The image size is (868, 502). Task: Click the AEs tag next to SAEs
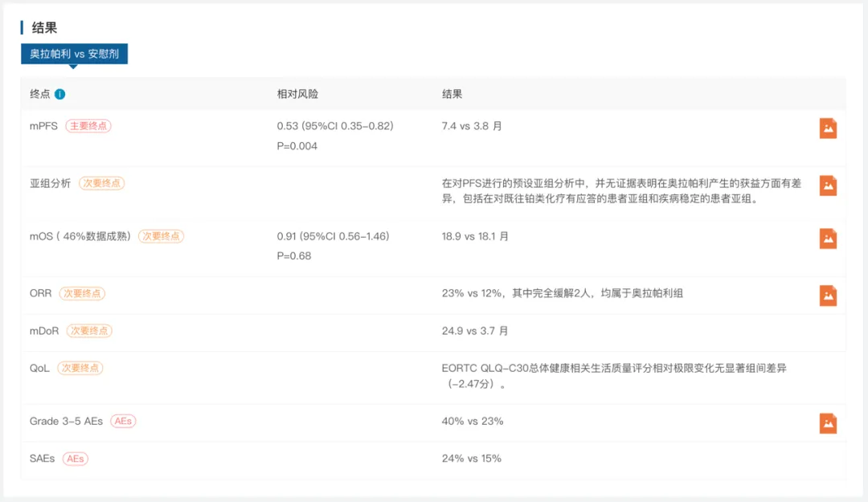point(75,458)
